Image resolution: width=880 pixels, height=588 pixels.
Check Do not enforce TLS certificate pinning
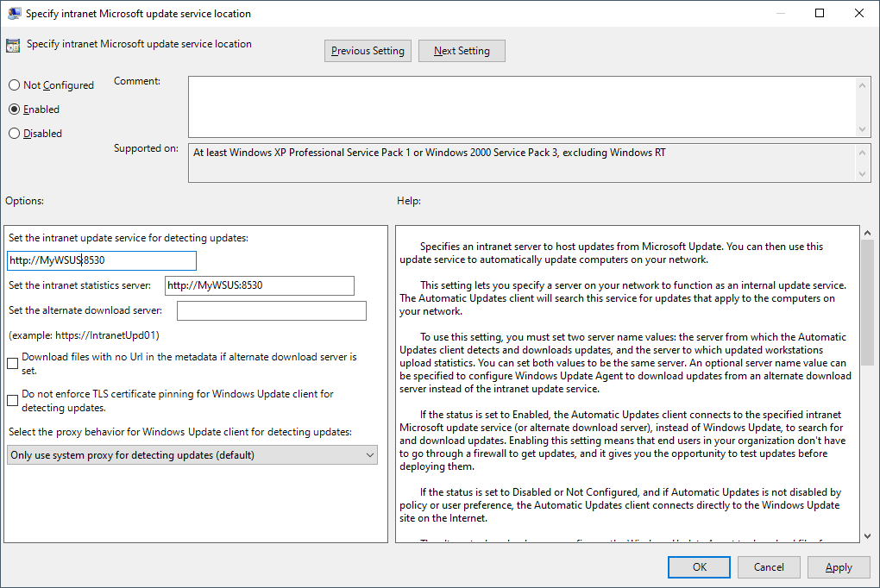[x=12, y=401]
